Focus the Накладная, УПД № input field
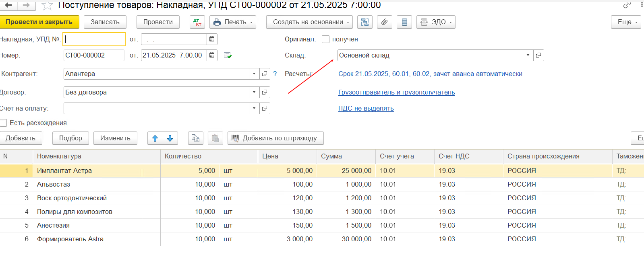The width and height of the screenshot is (644, 265). point(94,39)
